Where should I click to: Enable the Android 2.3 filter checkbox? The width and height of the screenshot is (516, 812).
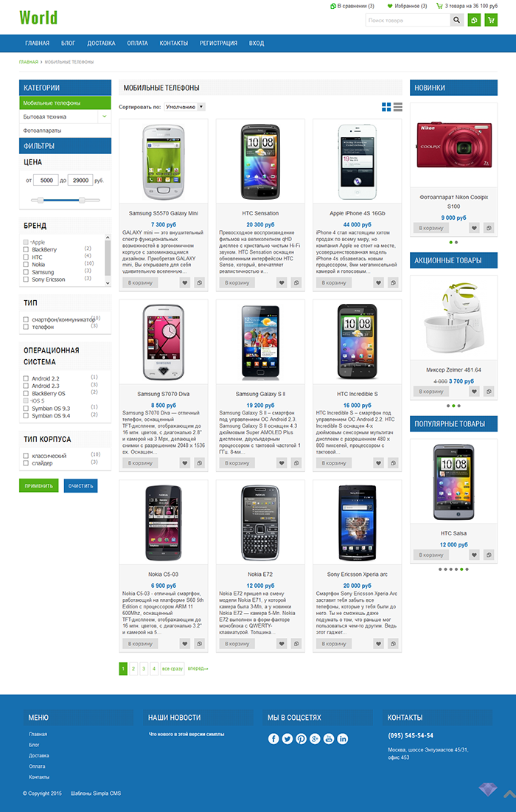(x=26, y=386)
